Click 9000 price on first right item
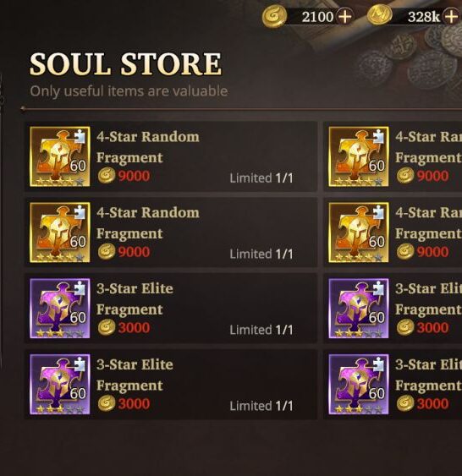This screenshot has width=462, height=476. (432, 176)
